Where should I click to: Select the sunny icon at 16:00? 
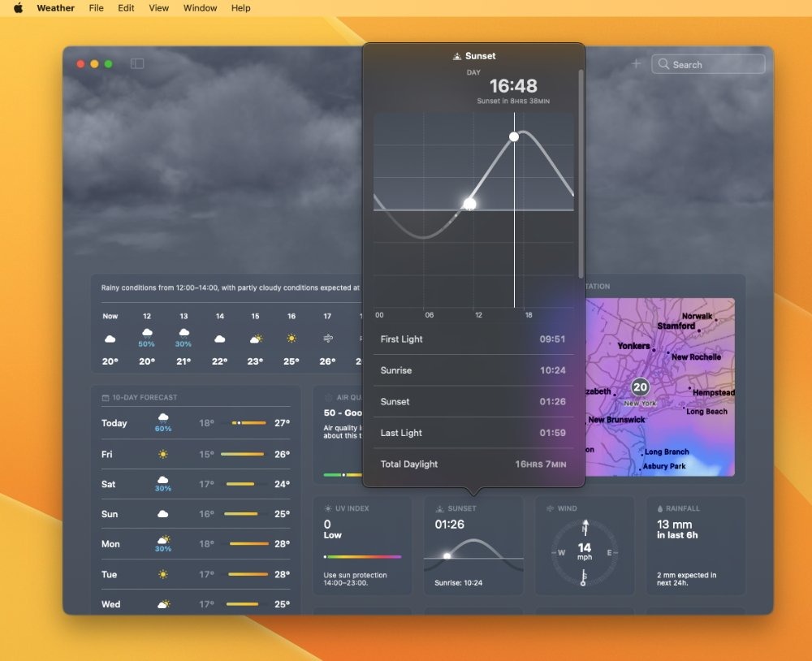pyautogui.click(x=292, y=336)
